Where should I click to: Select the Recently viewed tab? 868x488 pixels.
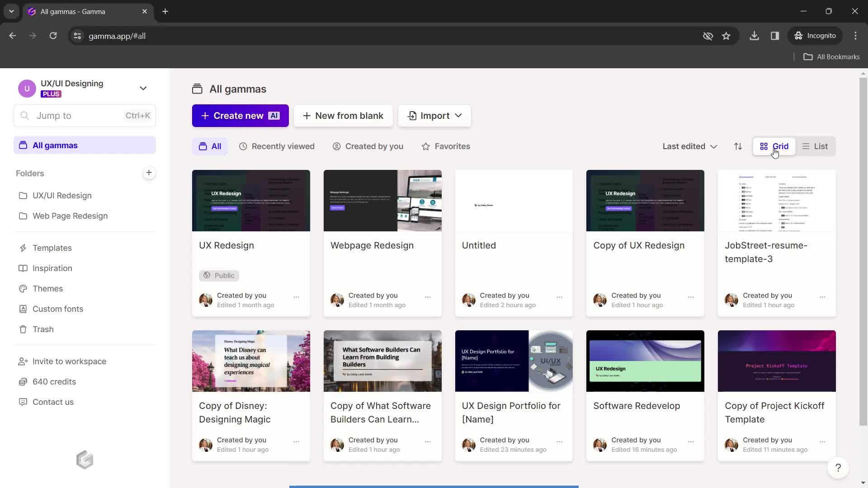277,146
